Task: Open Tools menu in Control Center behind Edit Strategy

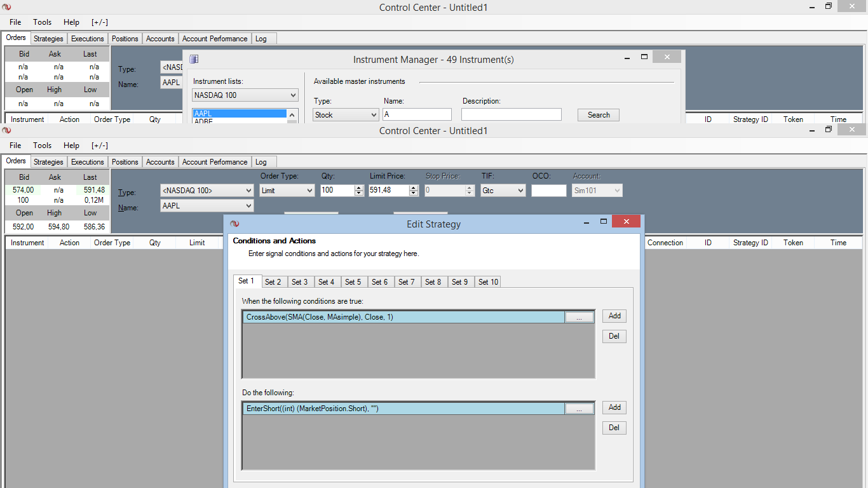Action: [x=43, y=146]
